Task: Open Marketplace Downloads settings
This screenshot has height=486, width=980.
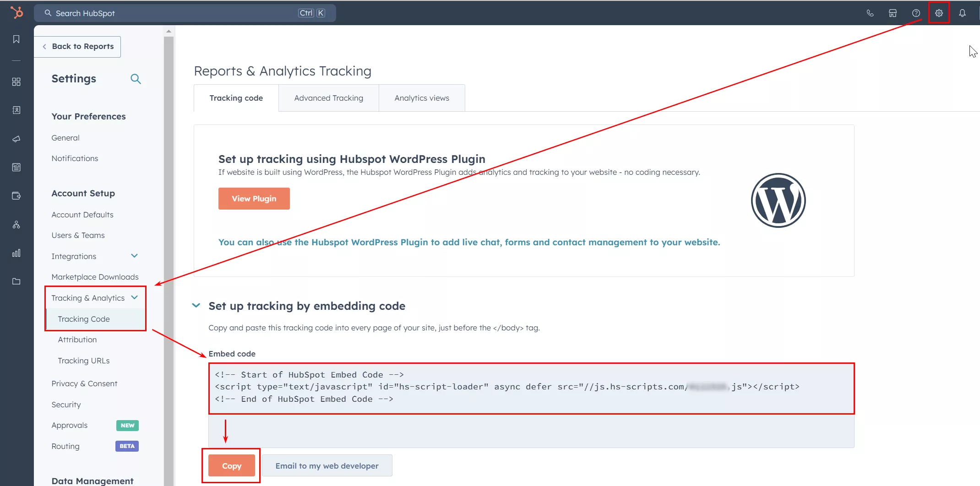Action: click(95, 277)
